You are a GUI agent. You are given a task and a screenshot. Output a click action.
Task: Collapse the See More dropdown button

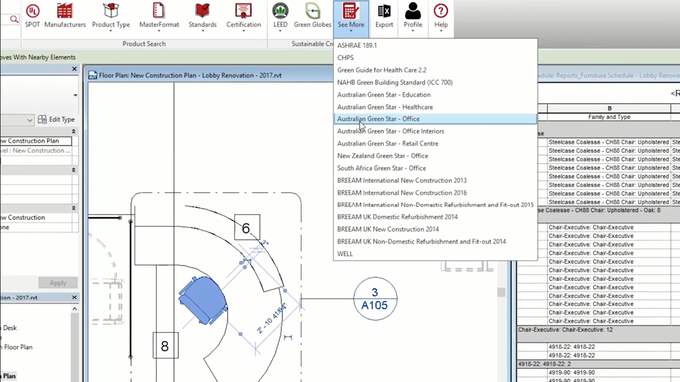click(351, 18)
